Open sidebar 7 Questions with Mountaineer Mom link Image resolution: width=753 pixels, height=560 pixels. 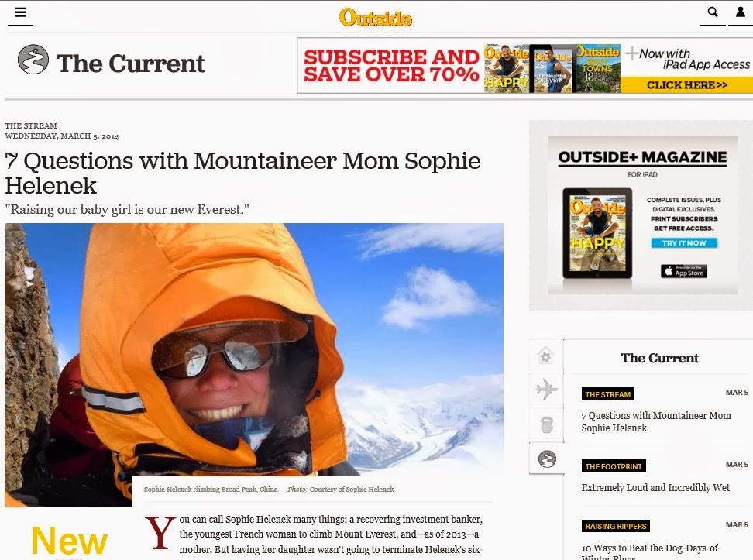click(x=656, y=421)
